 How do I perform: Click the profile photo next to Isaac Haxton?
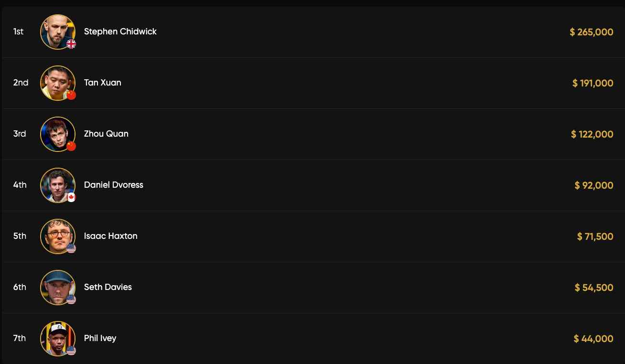coord(57,236)
